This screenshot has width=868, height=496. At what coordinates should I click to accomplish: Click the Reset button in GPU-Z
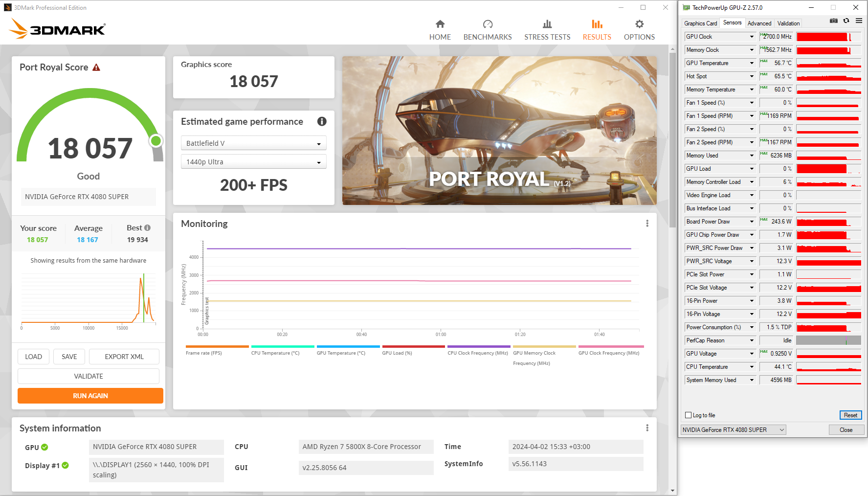(850, 415)
